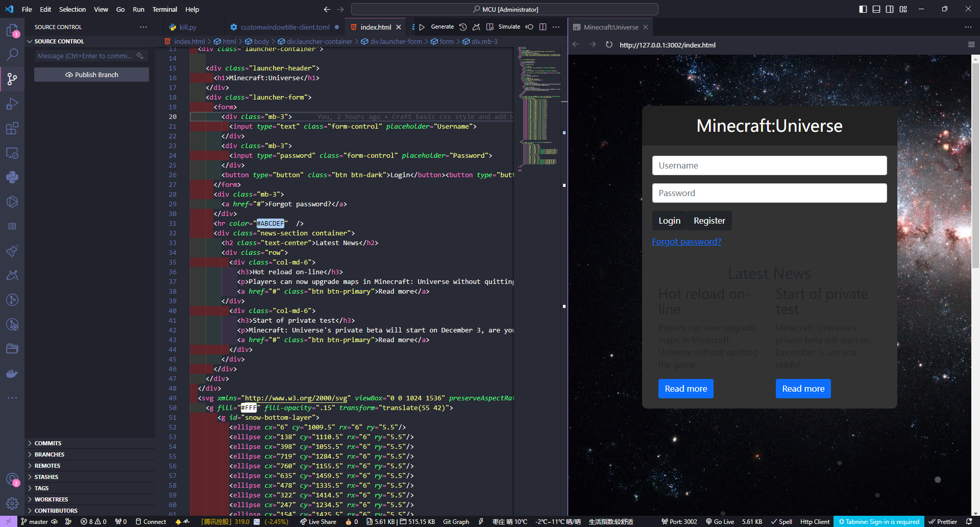Image resolution: width=980 pixels, height=527 pixels.
Task: Click the sparkle icon in commit message box
Action: coord(140,56)
